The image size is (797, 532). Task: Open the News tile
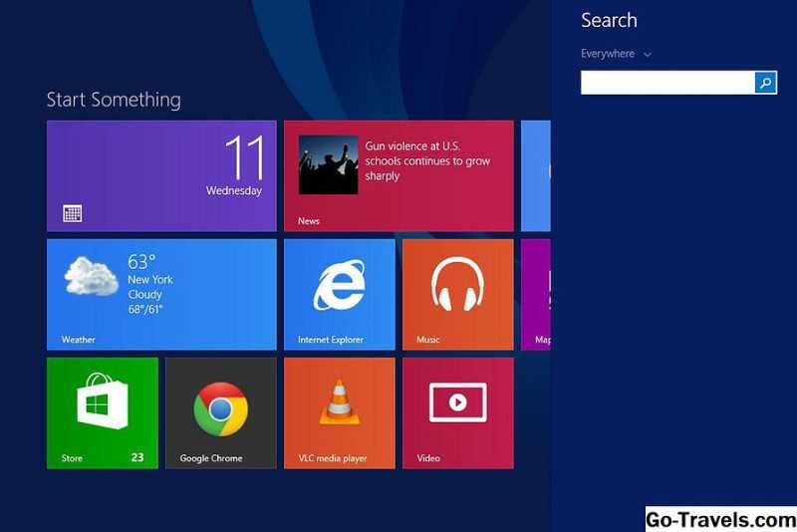pos(399,175)
